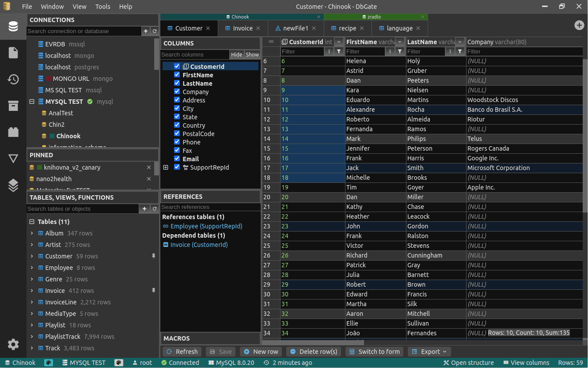This screenshot has width=588, height=368.
Task: Open the Archive panel icon in the sidebar
Action: [13, 106]
